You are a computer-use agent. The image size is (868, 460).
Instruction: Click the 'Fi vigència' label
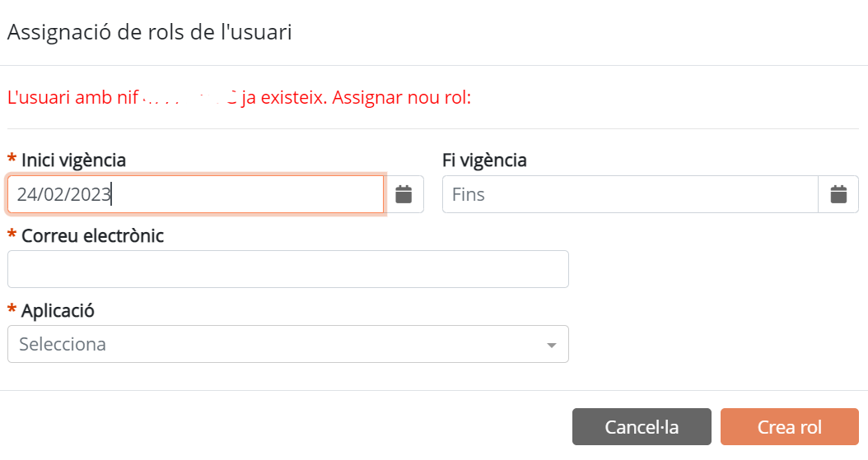pos(484,160)
